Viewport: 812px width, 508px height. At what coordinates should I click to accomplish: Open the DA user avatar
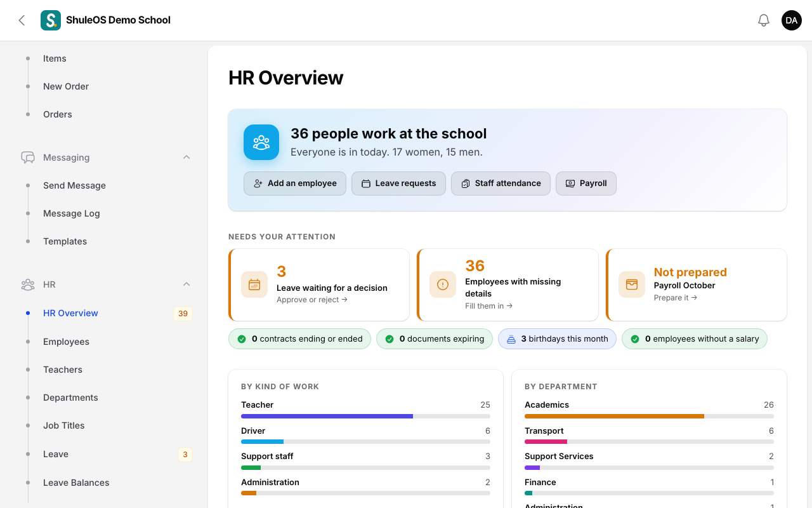click(792, 20)
